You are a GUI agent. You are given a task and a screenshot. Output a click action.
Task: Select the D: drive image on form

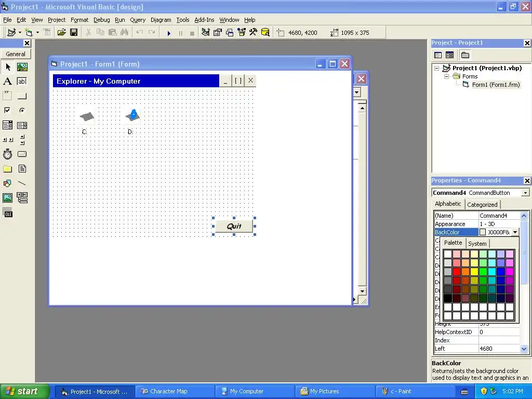(x=132, y=115)
